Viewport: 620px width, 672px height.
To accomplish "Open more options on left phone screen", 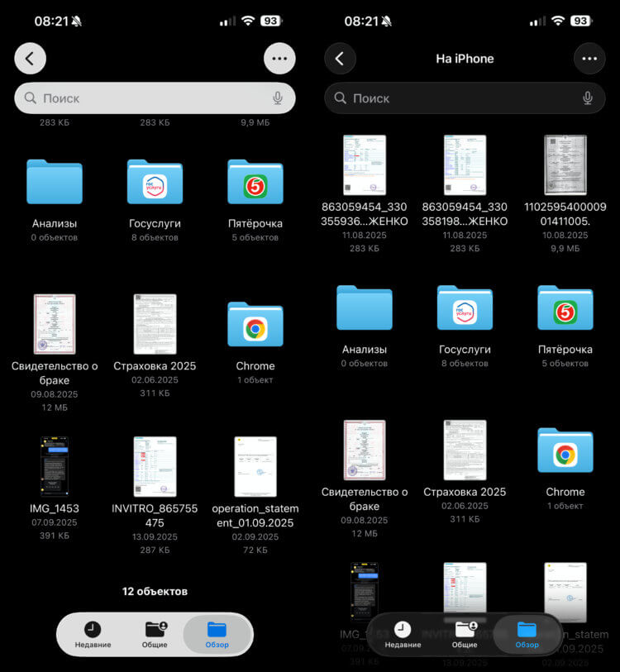I will pos(279,59).
